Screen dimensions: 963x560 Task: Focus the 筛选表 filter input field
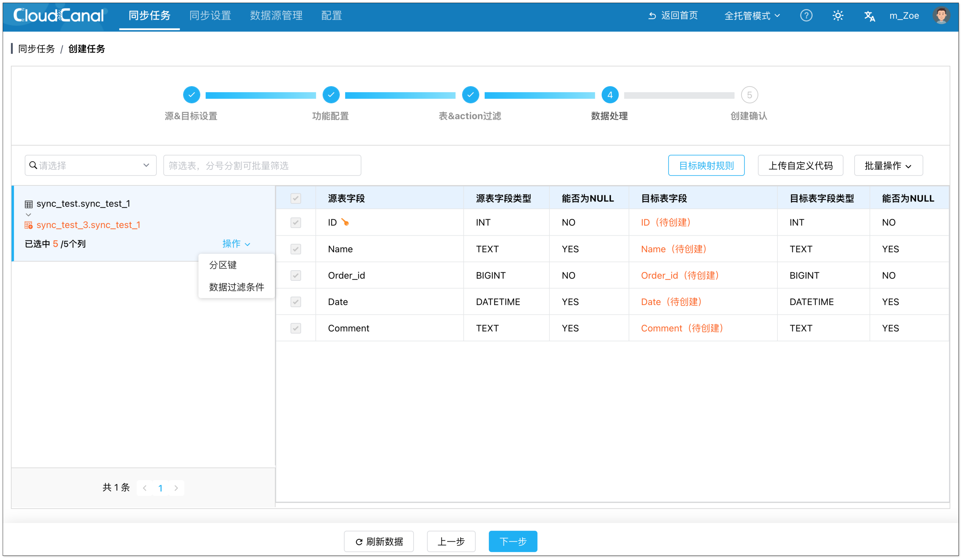[262, 165]
